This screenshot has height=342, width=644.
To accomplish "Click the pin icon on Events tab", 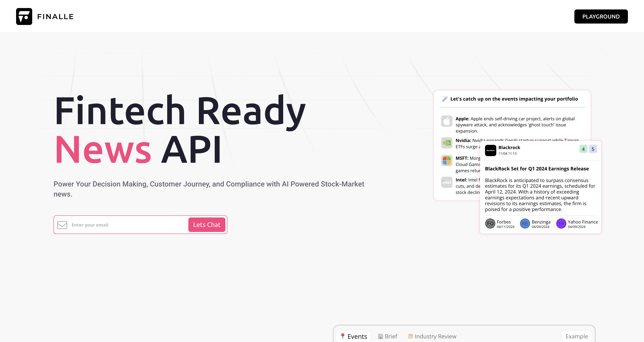I will [343, 336].
